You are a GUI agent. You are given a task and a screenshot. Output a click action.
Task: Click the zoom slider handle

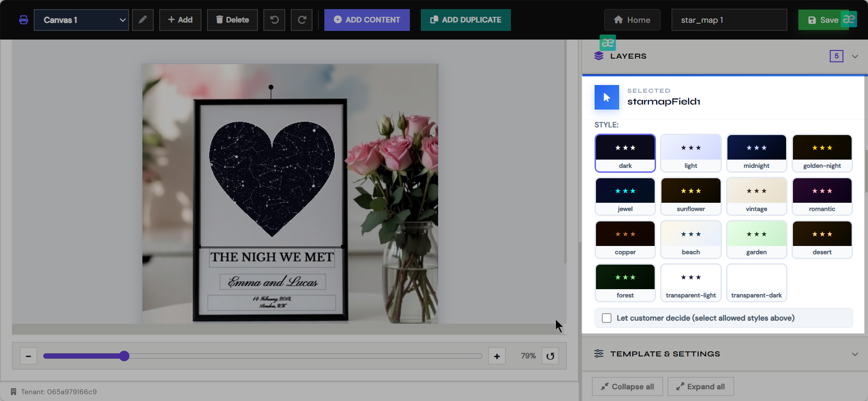point(124,356)
